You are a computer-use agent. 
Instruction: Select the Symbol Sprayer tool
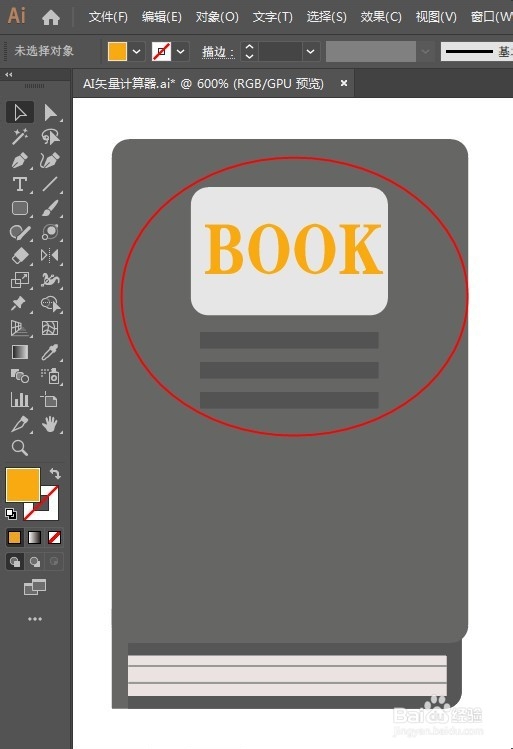coord(50,376)
